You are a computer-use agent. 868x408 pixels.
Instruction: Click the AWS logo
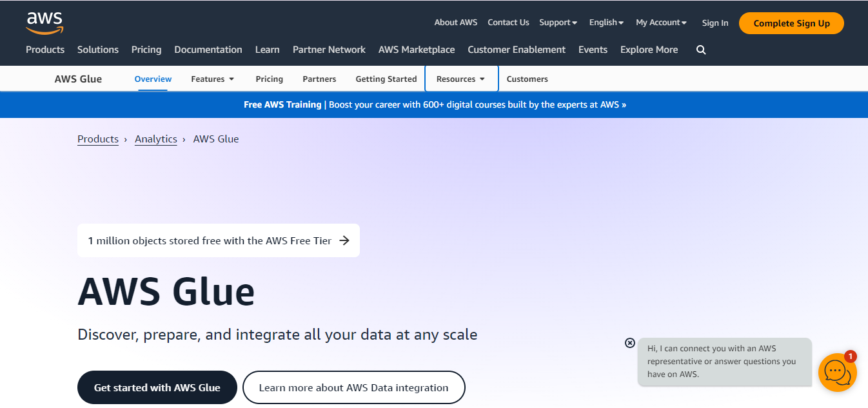44,23
